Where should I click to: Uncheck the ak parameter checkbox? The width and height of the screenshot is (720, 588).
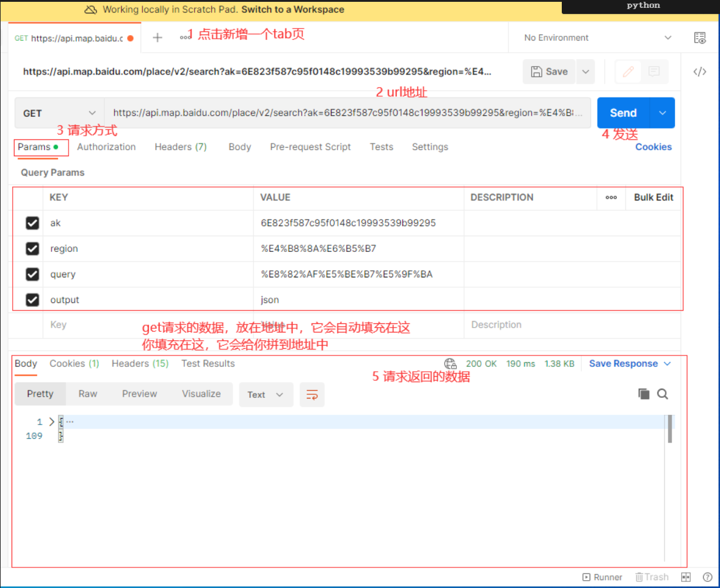click(32, 223)
